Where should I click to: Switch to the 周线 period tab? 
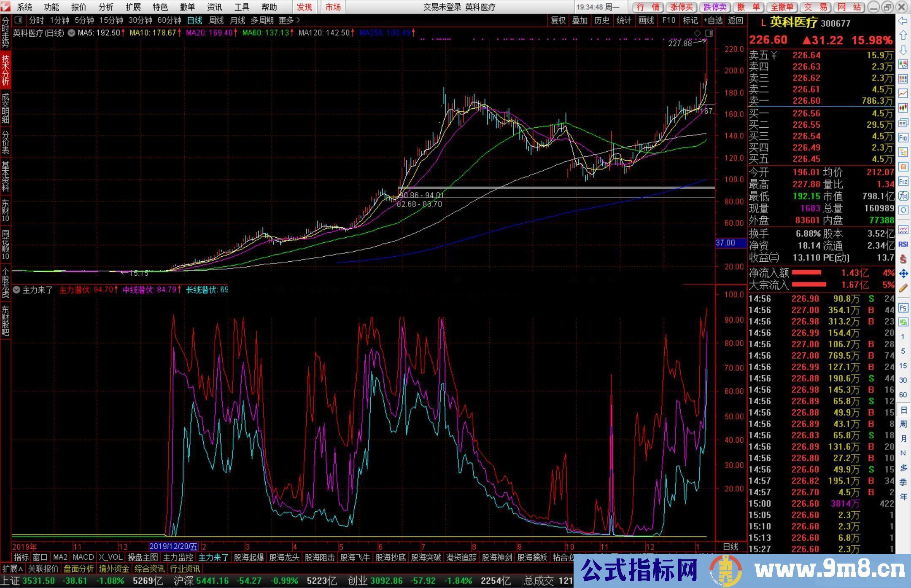[x=216, y=20]
